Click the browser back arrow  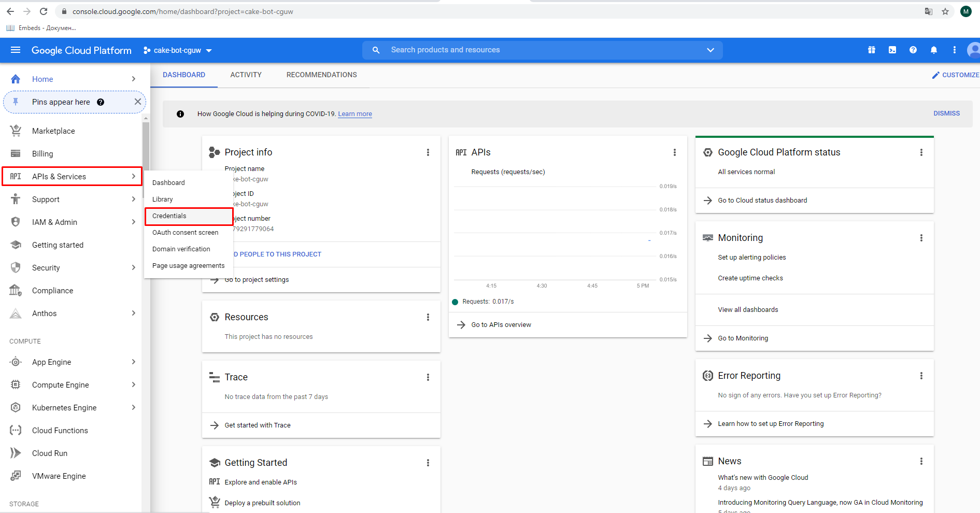10,11
